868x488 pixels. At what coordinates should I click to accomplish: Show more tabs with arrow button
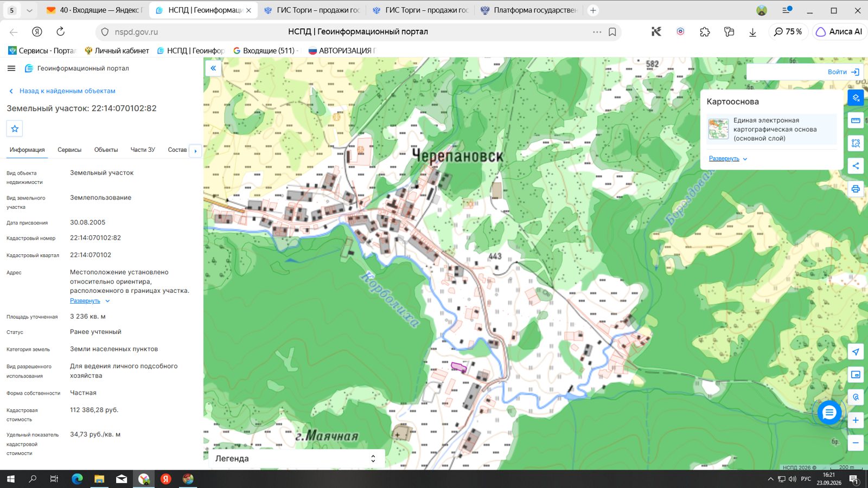(195, 151)
